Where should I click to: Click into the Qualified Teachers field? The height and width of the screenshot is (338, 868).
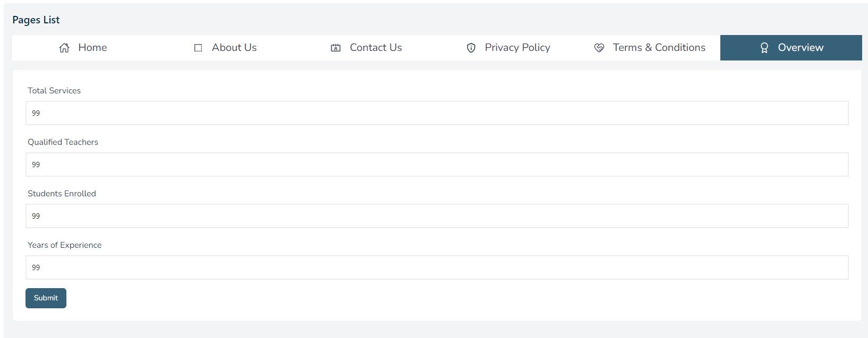[437, 164]
